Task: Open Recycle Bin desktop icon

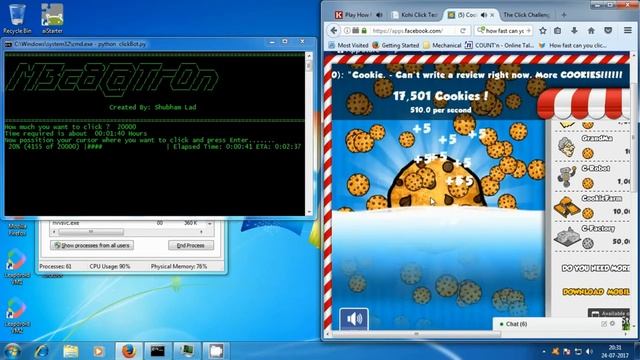Action: click(x=17, y=19)
